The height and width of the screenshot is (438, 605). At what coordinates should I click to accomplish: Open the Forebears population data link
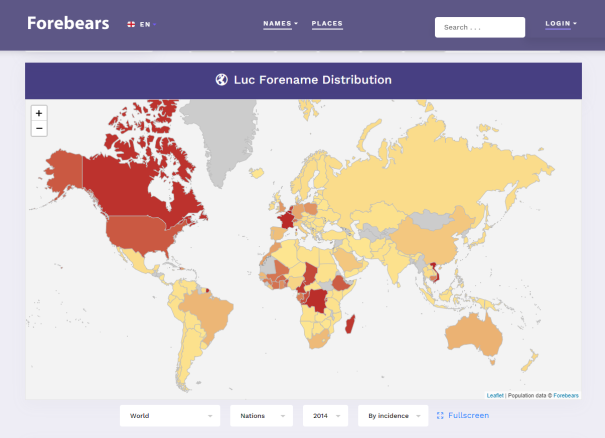(x=566, y=395)
